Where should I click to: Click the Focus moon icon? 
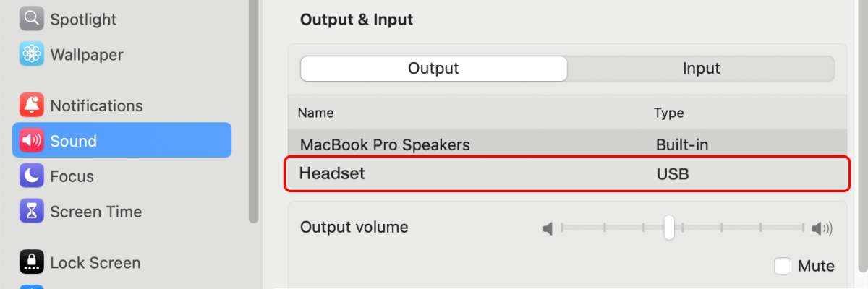32,176
